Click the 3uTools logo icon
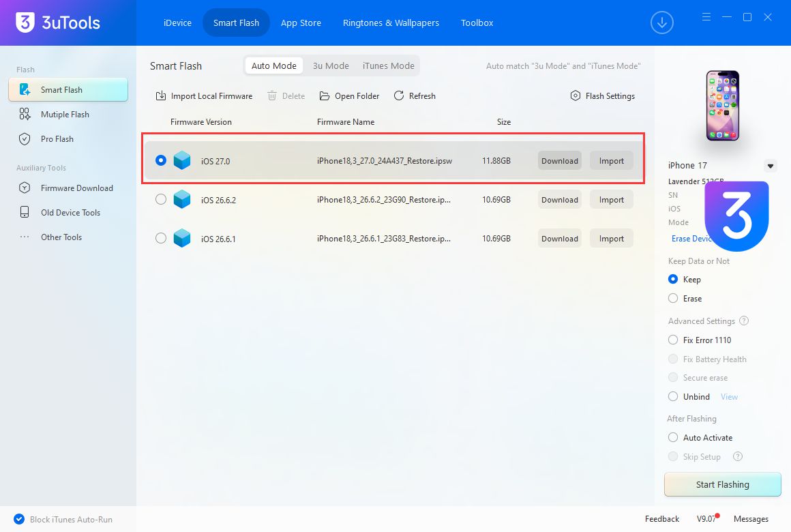This screenshot has width=791, height=532. point(25,23)
